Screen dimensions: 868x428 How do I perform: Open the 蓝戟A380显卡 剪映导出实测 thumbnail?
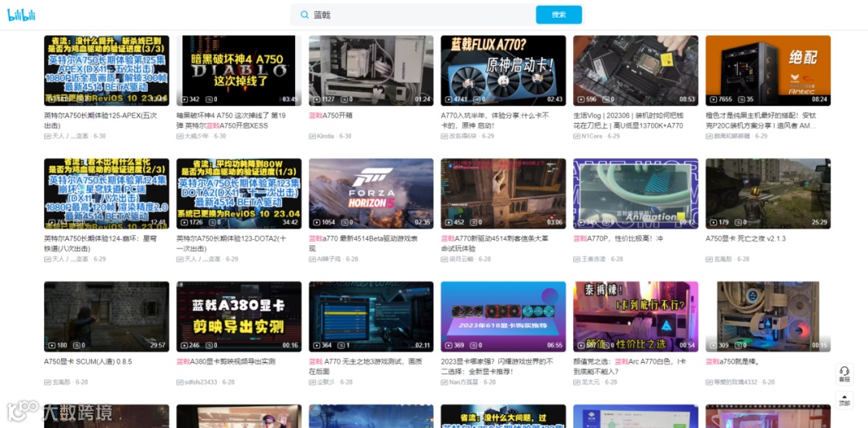click(x=240, y=316)
